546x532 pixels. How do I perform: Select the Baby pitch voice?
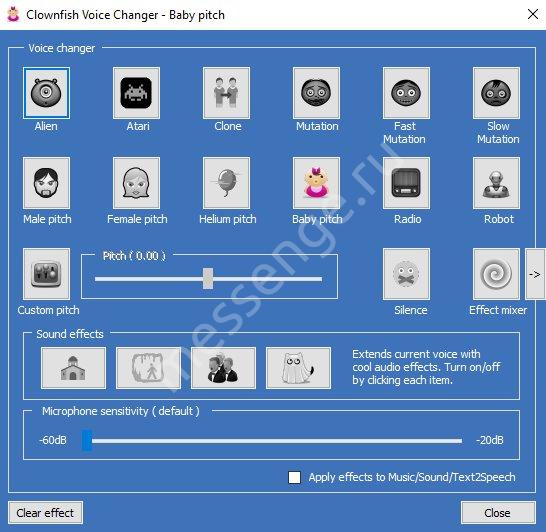click(316, 183)
